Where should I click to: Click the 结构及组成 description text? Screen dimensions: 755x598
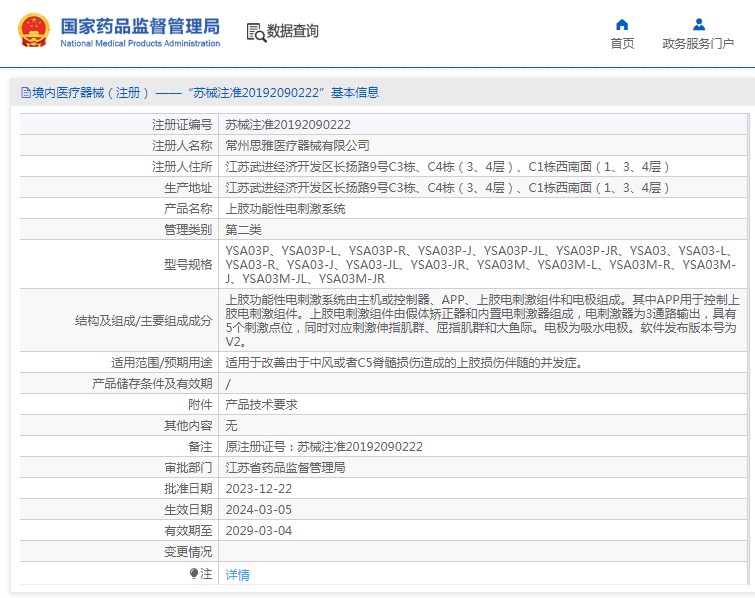(482, 320)
